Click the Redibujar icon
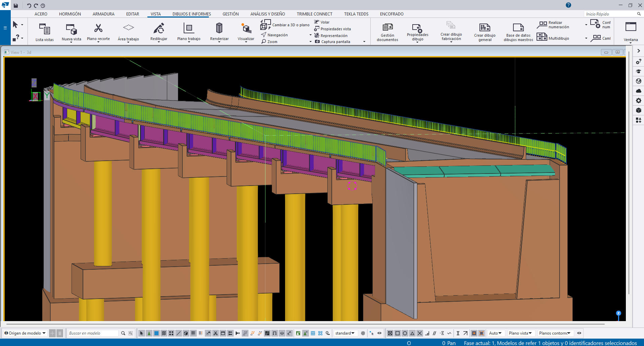The height and width of the screenshot is (346, 644). (x=158, y=28)
